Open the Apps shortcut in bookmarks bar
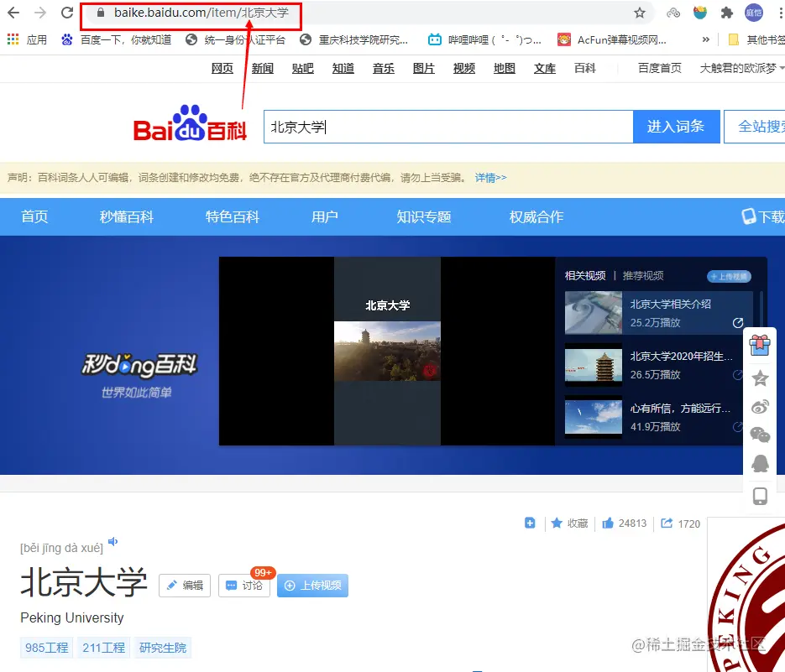Screen dimensions: 785x672 [27, 39]
